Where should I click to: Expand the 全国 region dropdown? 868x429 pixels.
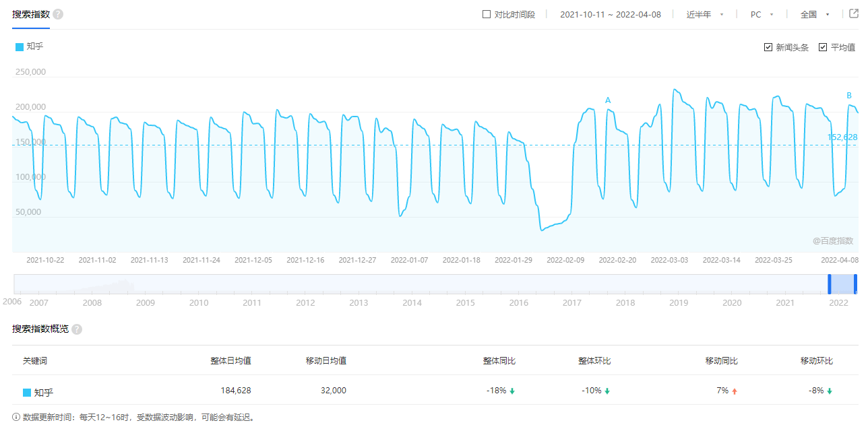click(x=815, y=14)
